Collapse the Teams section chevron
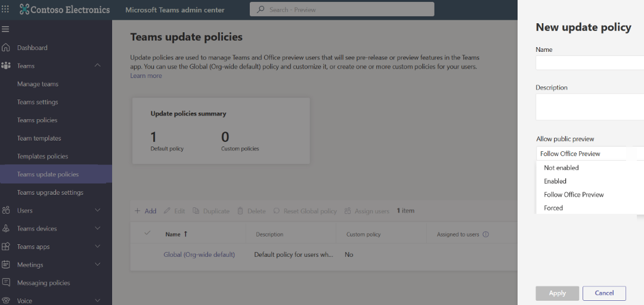This screenshot has width=644, height=305. pyautogui.click(x=97, y=66)
